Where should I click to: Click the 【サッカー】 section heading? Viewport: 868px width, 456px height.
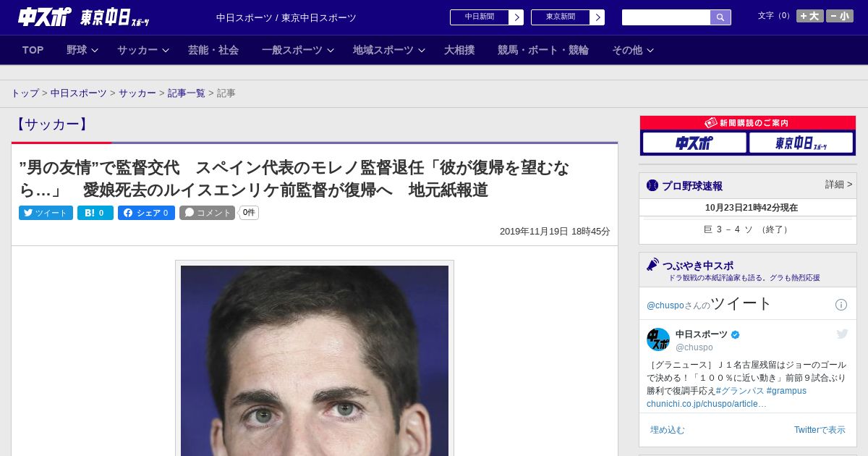pos(52,124)
